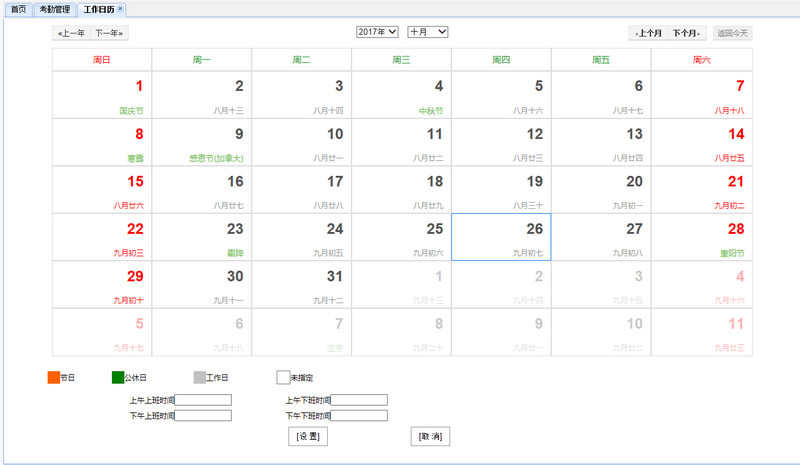Select the white 未指定 color swatch
Screen dimensions: 800x465
283,378
